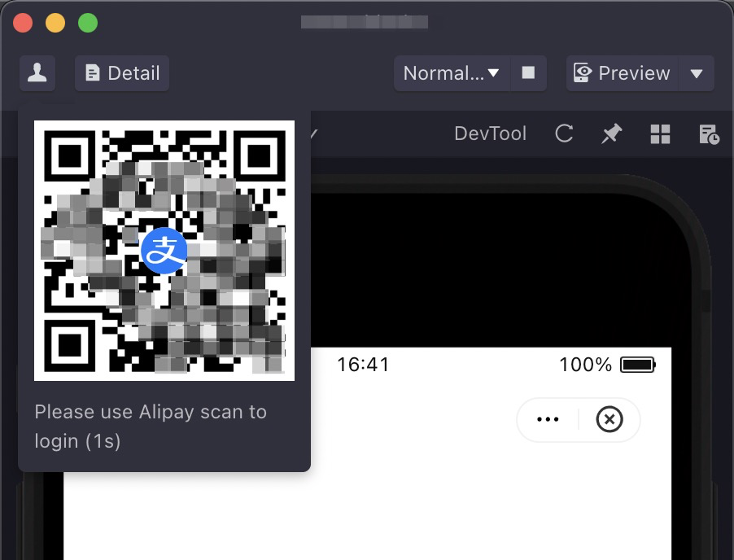Open the DevTool panel
734x560 pixels.
click(490, 133)
